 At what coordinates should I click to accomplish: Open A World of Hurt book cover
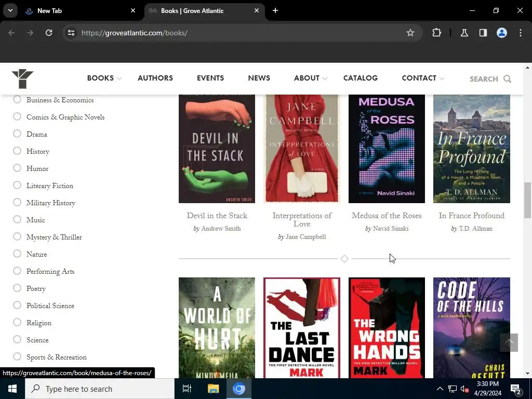coord(217,328)
